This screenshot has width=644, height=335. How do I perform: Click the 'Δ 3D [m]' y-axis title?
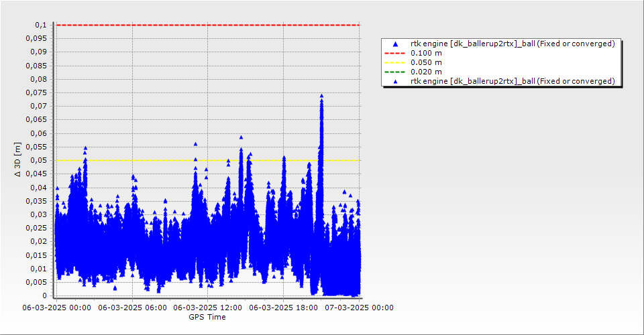click(x=17, y=159)
